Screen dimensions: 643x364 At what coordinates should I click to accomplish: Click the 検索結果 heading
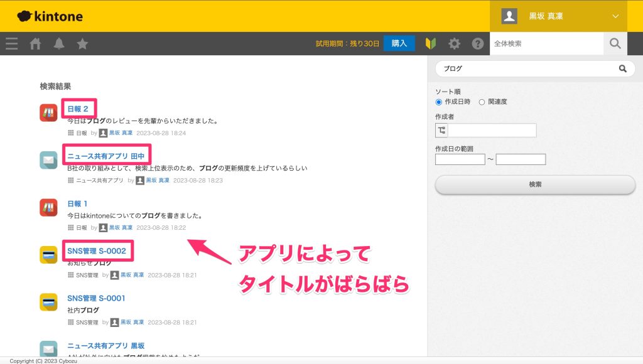pyautogui.click(x=55, y=87)
